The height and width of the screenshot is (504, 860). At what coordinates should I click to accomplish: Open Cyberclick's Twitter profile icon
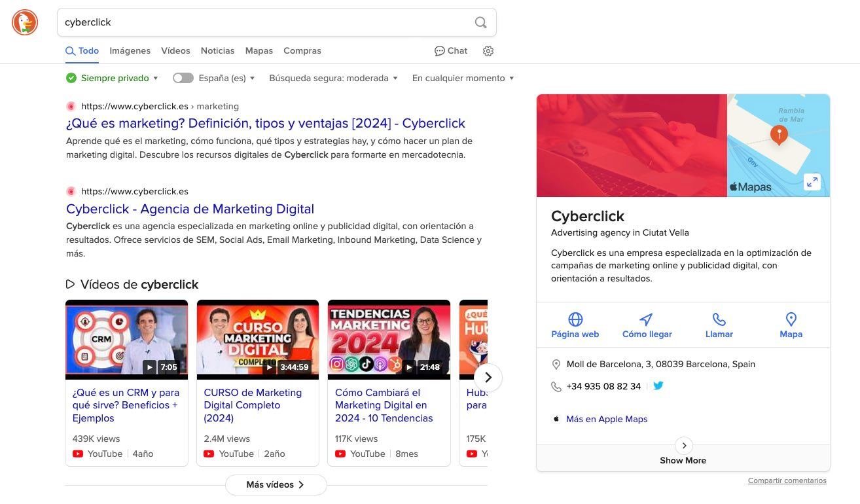point(658,386)
